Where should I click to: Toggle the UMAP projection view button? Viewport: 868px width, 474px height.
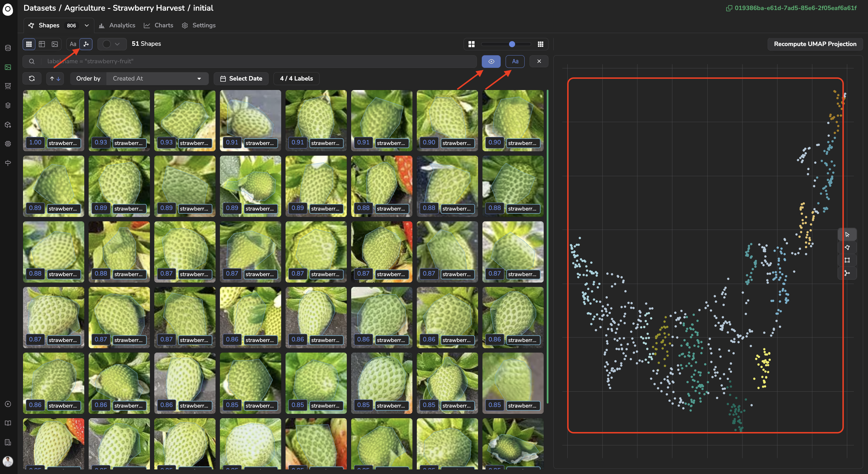86,44
